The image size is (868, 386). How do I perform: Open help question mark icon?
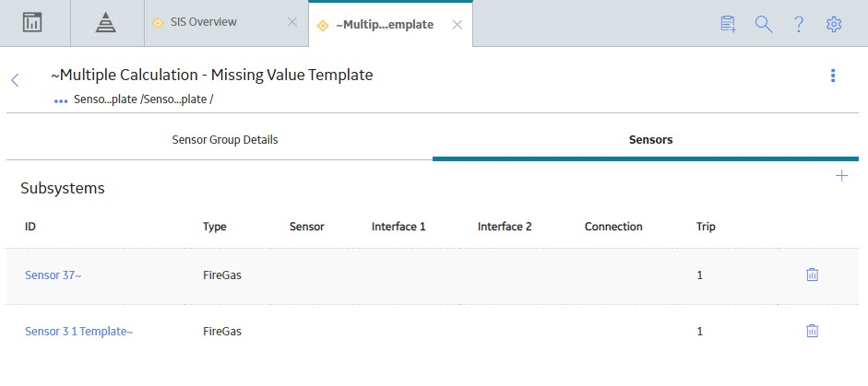(x=798, y=24)
